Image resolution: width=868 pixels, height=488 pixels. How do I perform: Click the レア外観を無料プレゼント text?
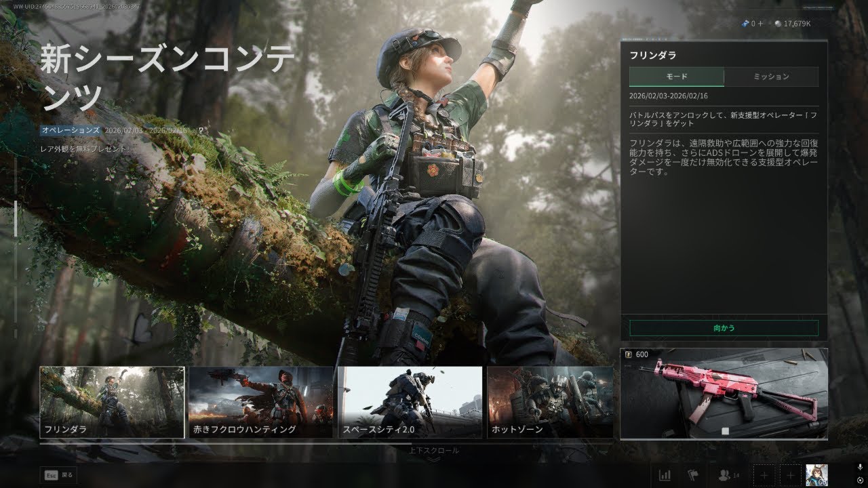click(83, 148)
